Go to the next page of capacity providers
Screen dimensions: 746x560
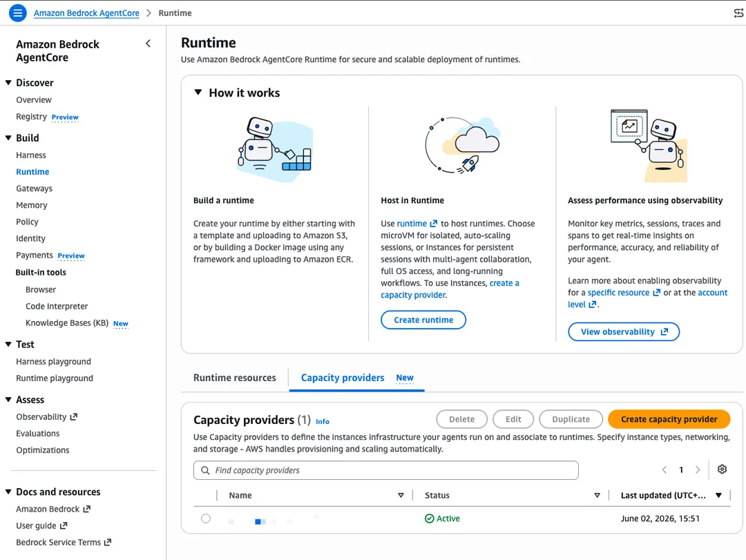click(x=698, y=470)
